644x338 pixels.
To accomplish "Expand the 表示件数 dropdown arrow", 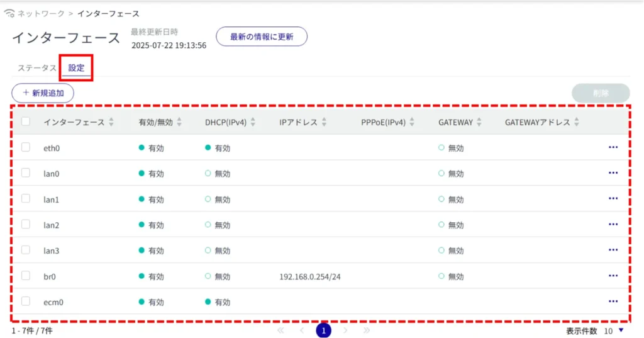I will (621, 330).
